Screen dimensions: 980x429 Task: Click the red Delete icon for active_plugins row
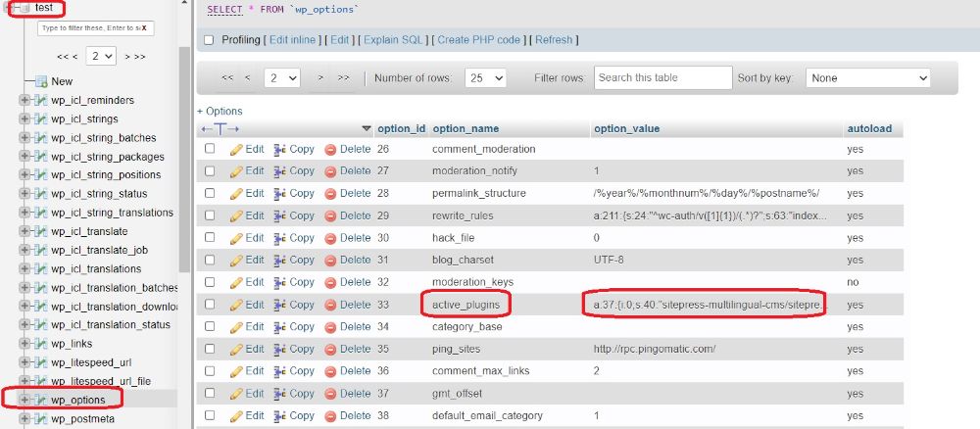(330, 305)
